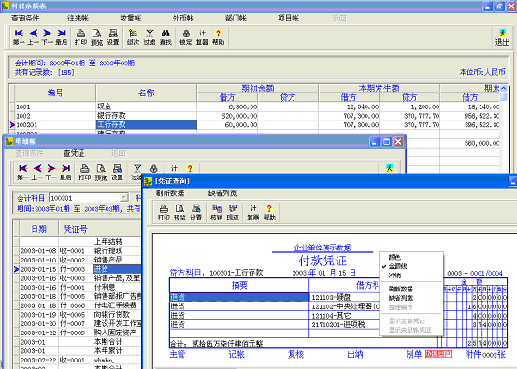
Task: Click the 名称 column header
Action: [x=146, y=93]
